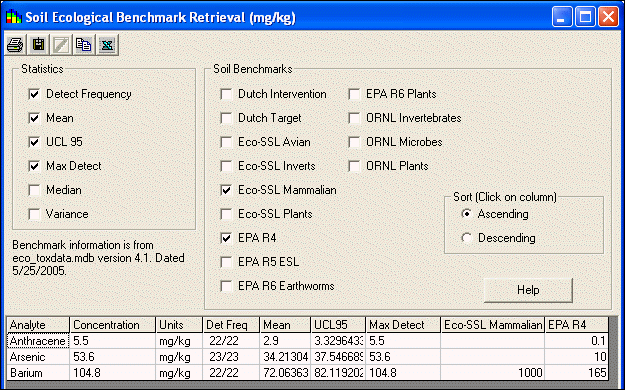Click the Anthracene mean value 2.9
Screen dimensions: 625x390
(x=285, y=341)
